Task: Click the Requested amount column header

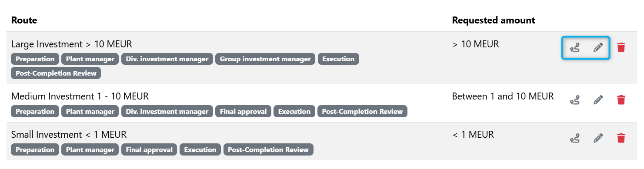Action: pos(494,20)
